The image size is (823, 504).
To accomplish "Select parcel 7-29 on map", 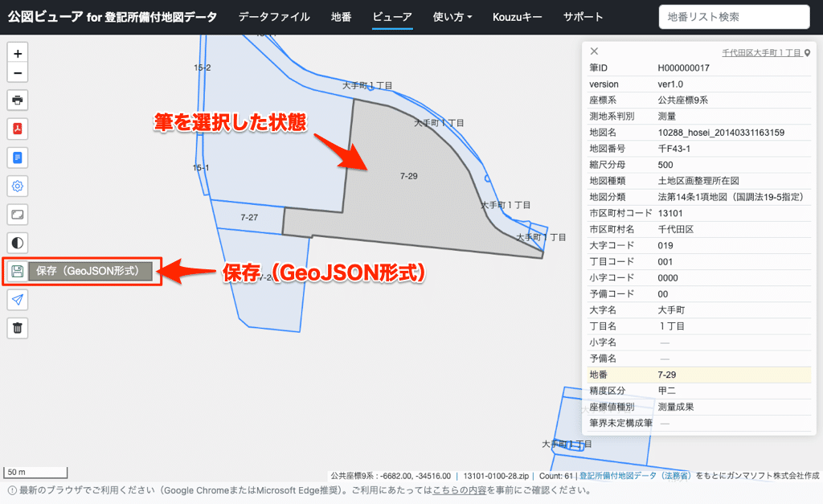I will 409,176.
